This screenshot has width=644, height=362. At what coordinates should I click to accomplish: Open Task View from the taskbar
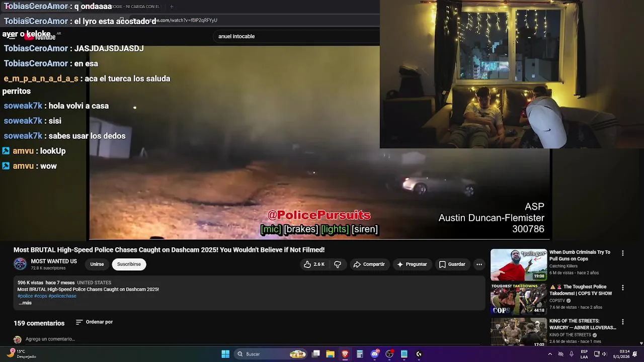coord(316,354)
